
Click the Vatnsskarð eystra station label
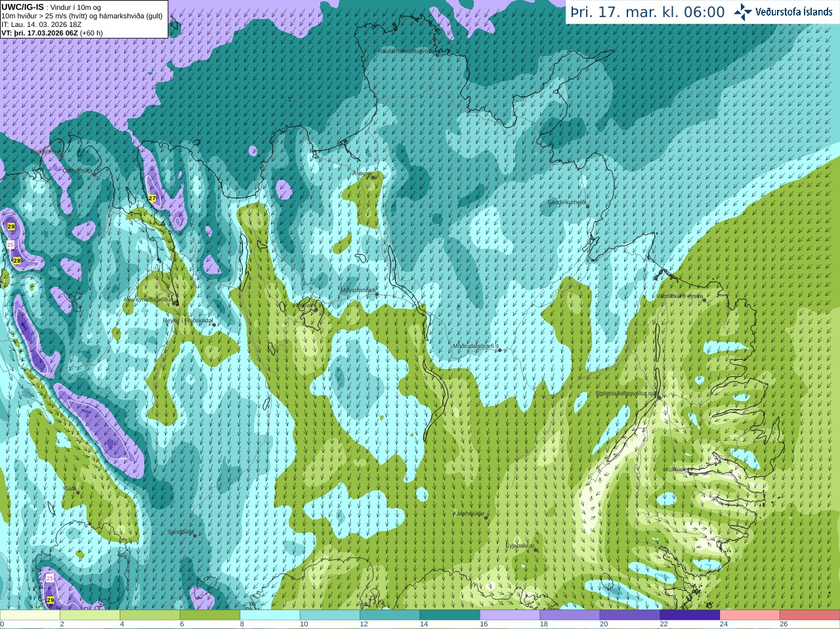(x=680, y=296)
